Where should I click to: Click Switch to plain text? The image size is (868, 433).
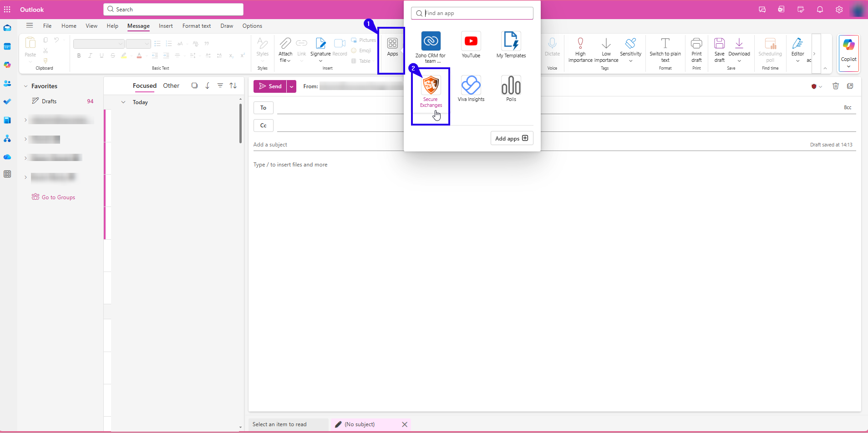click(665, 50)
